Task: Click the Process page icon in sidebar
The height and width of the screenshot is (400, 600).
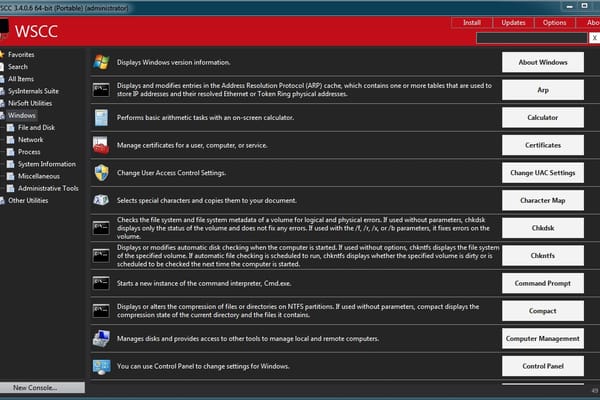Action: pyautogui.click(x=11, y=152)
